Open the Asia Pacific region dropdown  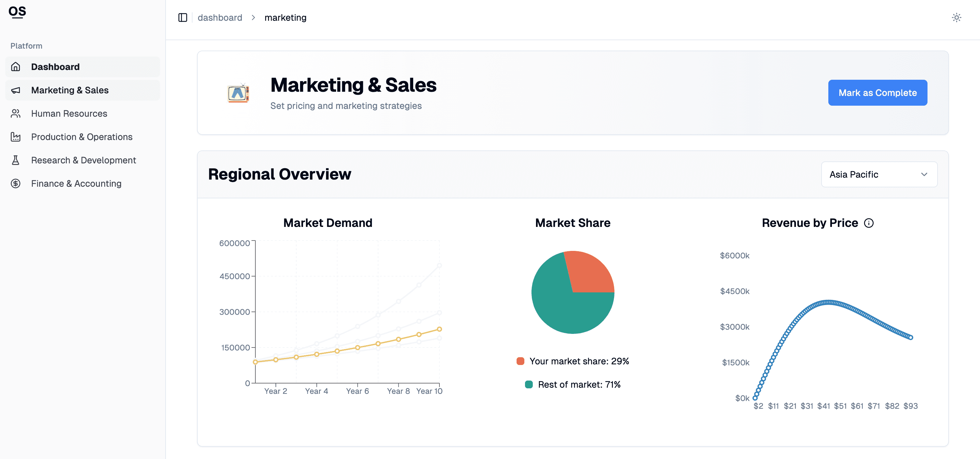879,174
